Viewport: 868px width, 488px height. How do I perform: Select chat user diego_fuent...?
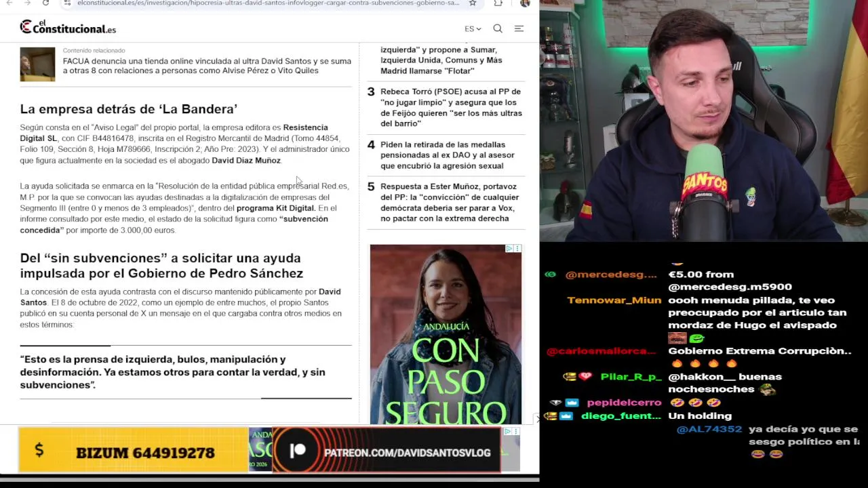pyautogui.click(x=621, y=416)
